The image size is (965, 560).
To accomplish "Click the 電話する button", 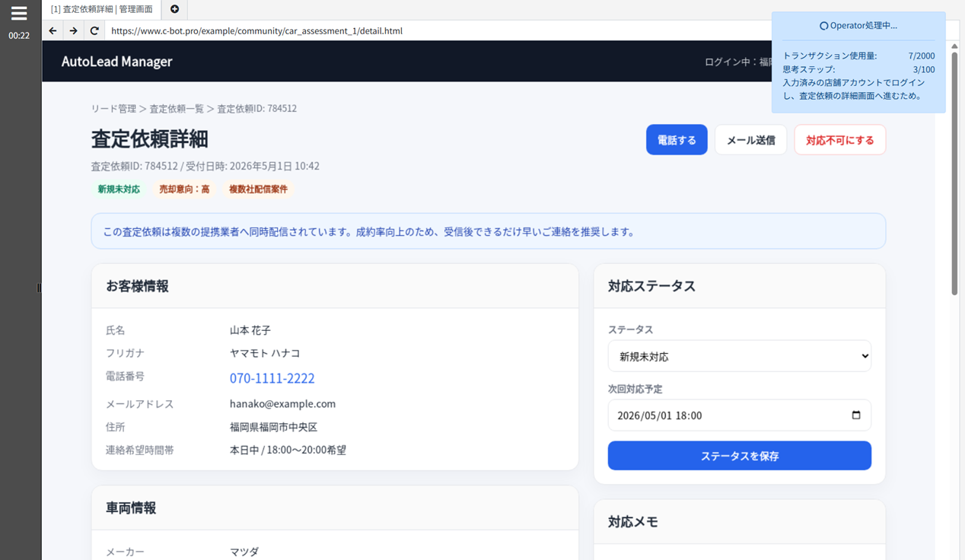I will (x=677, y=140).
